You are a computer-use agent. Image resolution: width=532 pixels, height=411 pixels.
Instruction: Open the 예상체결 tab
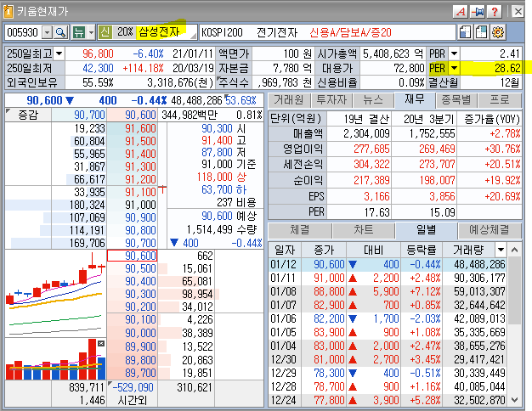[490, 230]
